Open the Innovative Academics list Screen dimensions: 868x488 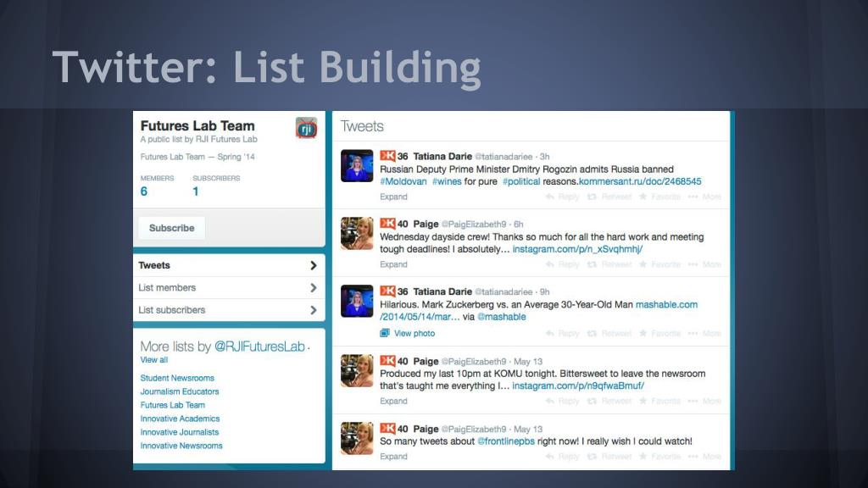[180, 419]
